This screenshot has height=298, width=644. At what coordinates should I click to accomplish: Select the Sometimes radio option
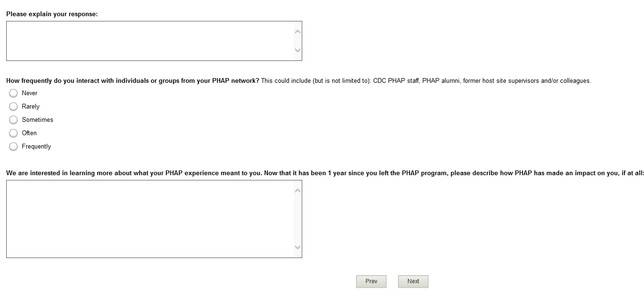click(x=13, y=120)
